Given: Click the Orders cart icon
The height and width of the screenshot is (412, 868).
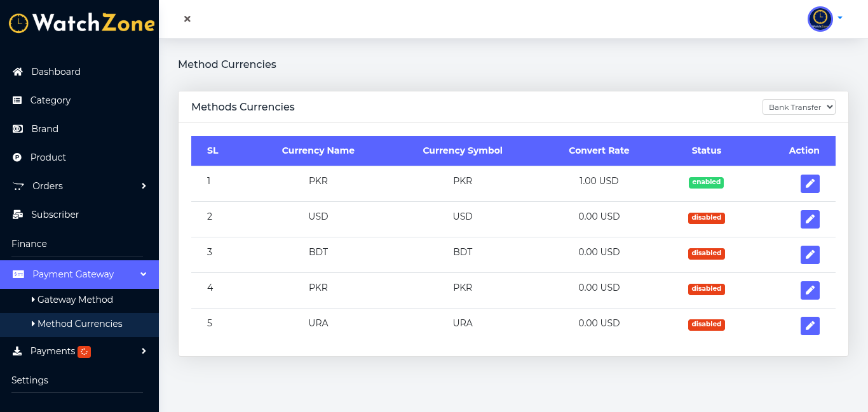Looking at the screenshot, I should (18, 186).
